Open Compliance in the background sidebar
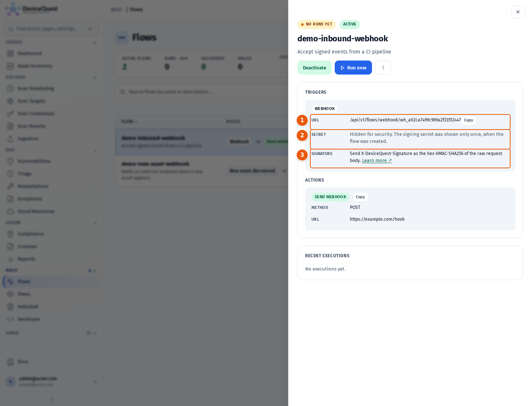This screenshot has height=406, width=532. tap(51, 234)
